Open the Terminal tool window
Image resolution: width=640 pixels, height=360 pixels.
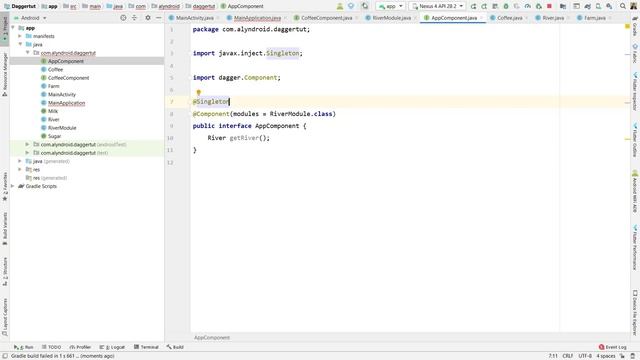click(x=146, y=347)
